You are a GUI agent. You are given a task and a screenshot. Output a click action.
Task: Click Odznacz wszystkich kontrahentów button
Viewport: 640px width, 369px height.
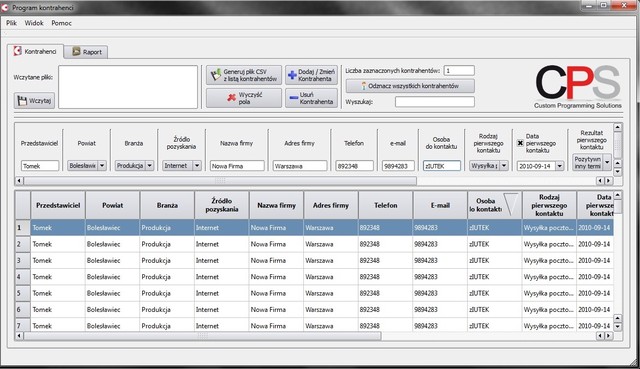pos(410,86)
